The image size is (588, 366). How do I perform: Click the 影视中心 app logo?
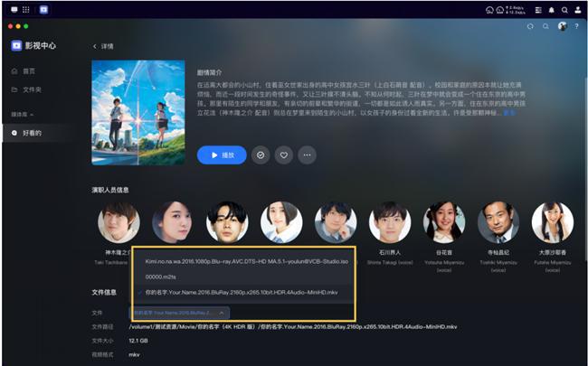coord(16,46)
